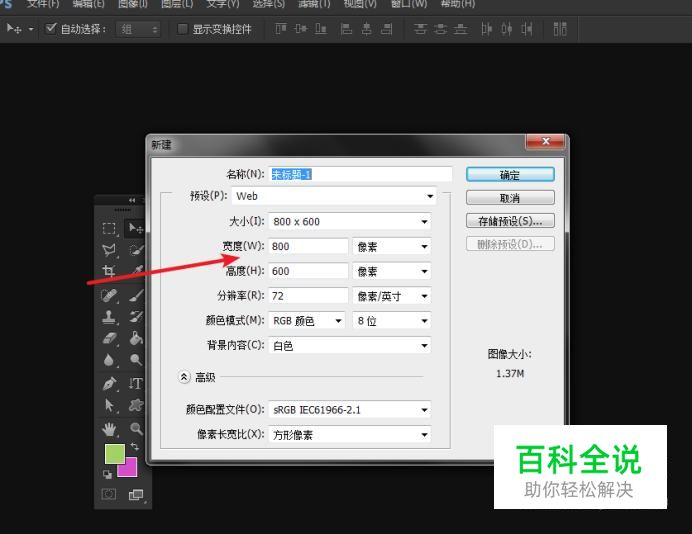Select the Hand tool
The height and width of the screenshot is (534, 692).
(109, 428)
